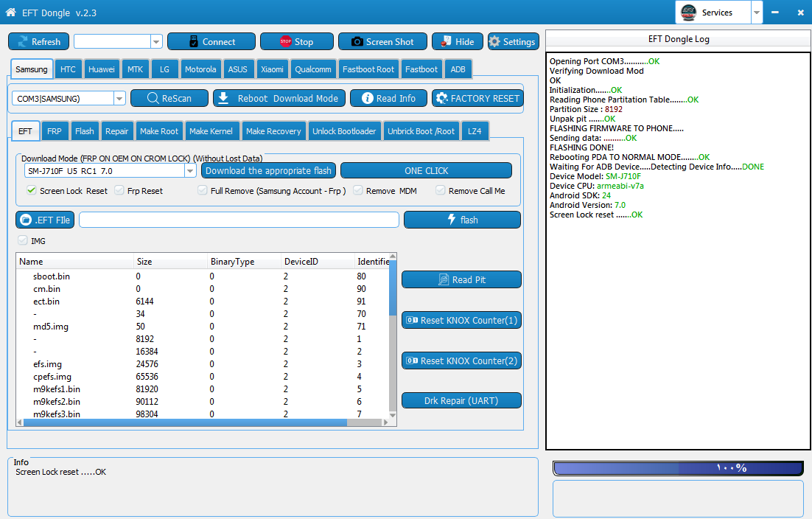The height and width of the screenshot is (519, 812).
Task: Click the SM-J710F device model log text
Action: coord(623,176)
